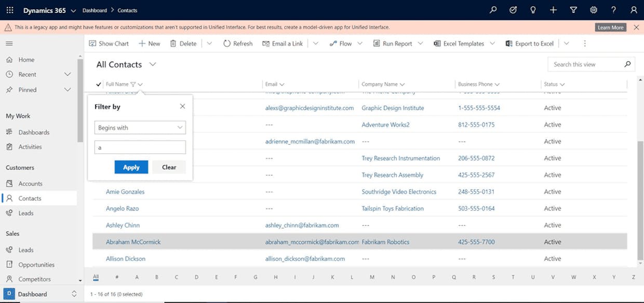Click the Run Report command
The image size is (644, 303).
(x=393, y=44)
